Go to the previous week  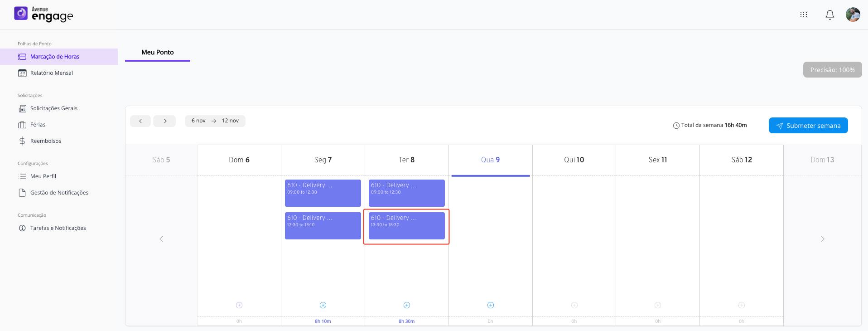point(140,121)
